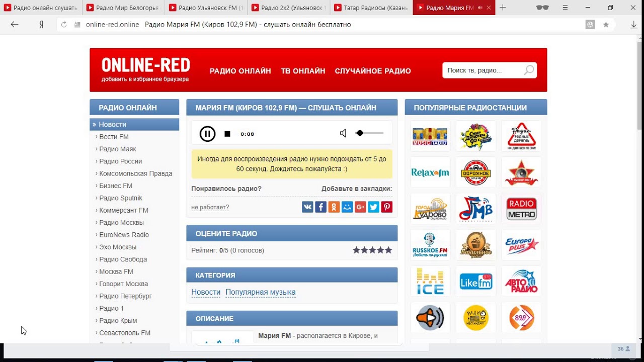Open ТВ ОНЛАЙН menu

tap(303, 71)
